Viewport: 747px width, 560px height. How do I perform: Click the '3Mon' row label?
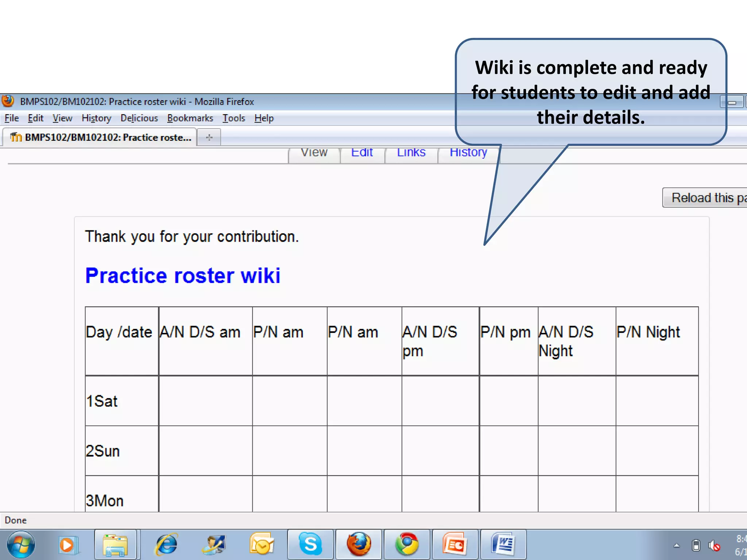[105, 501]
